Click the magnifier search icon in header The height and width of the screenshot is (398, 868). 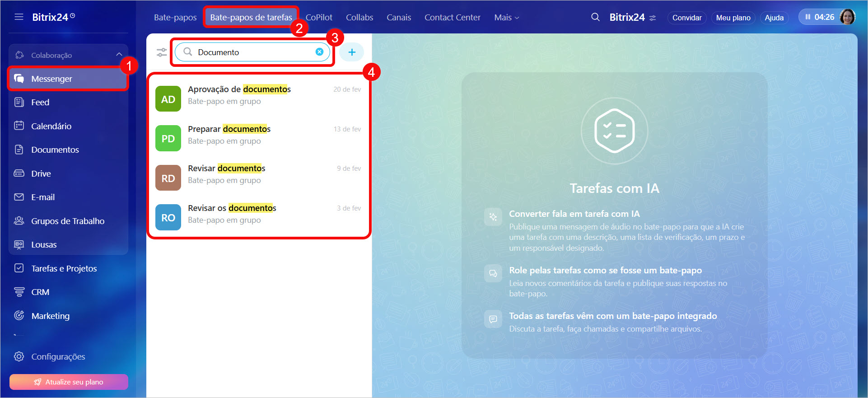point(595,17)
